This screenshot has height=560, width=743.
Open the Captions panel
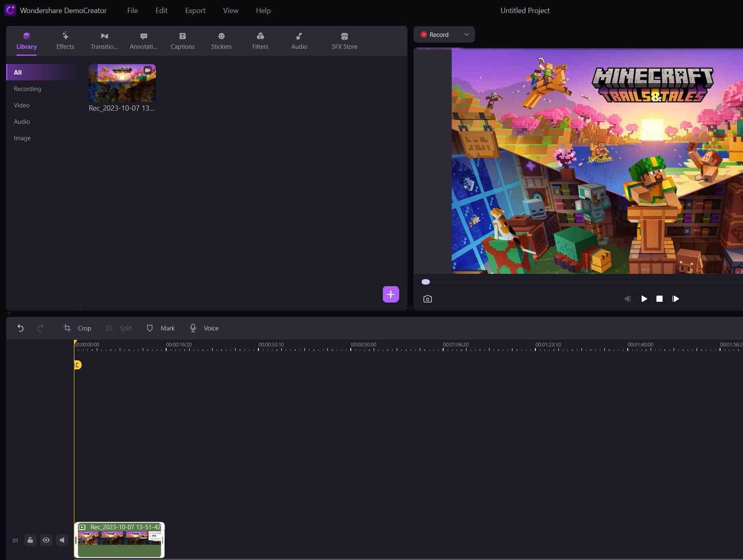[x=183, y=41]
